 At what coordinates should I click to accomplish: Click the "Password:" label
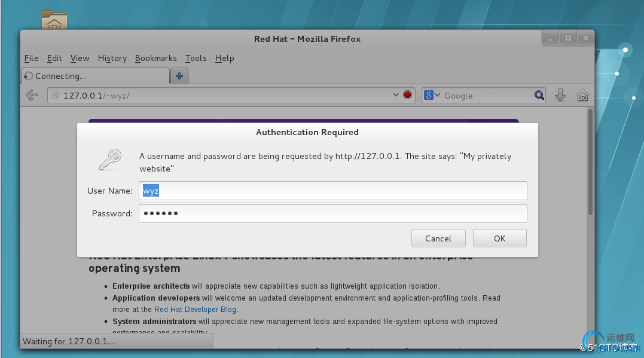click(x=112, y=213)
